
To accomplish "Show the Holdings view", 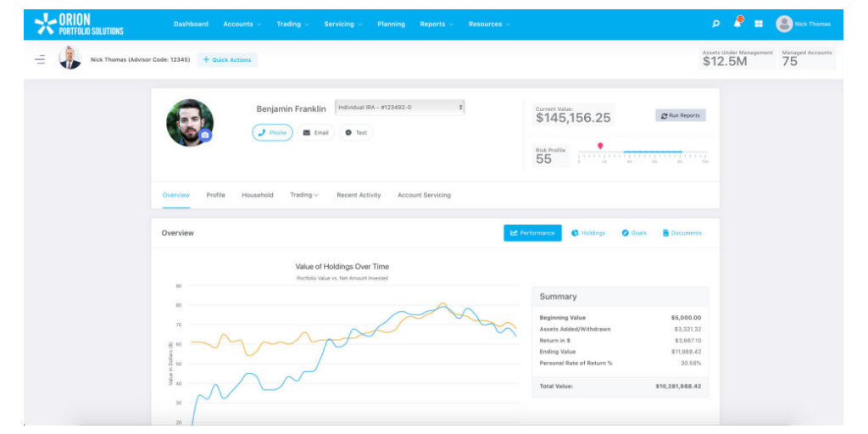I will pyautogui.click(x=588, y=233).
